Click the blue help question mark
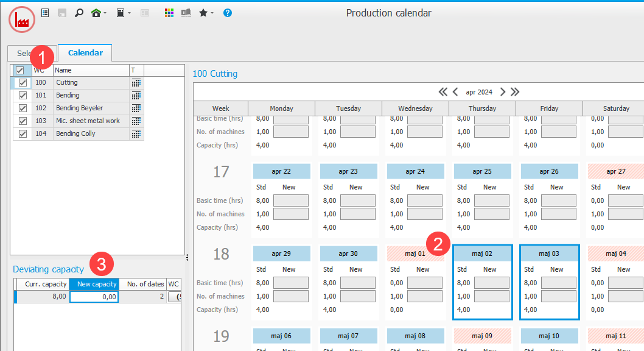Image resolution: width=644 pixels, height=351 pixels. click(x=228, y=13)
